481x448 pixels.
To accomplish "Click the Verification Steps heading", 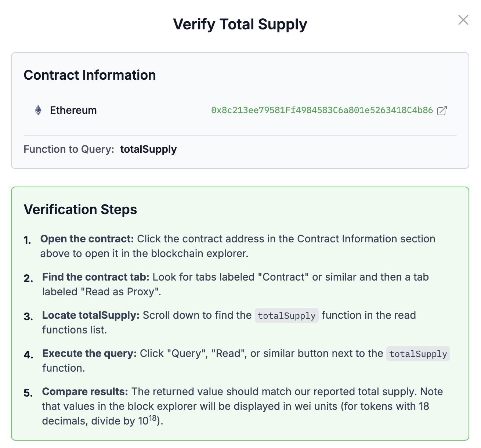I will [x=80, y=209].
